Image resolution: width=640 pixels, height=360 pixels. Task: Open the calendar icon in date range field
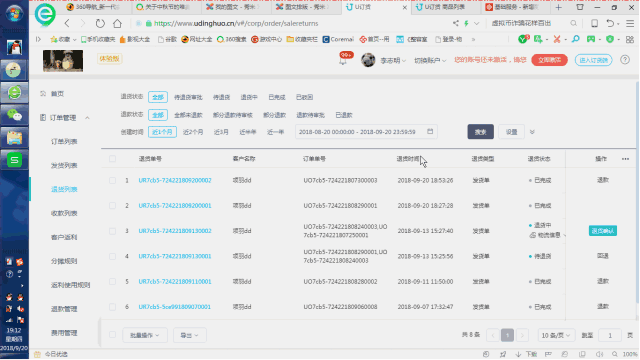click(x=430, y=131)
